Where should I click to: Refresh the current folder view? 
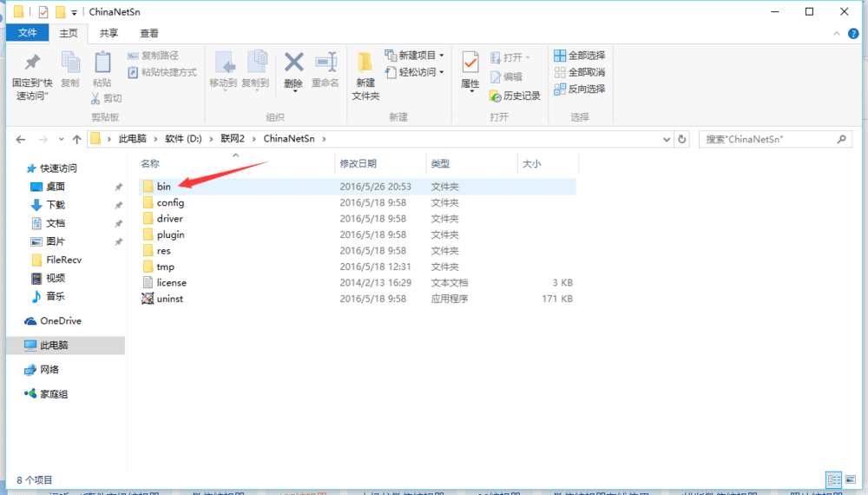(682, 139)
